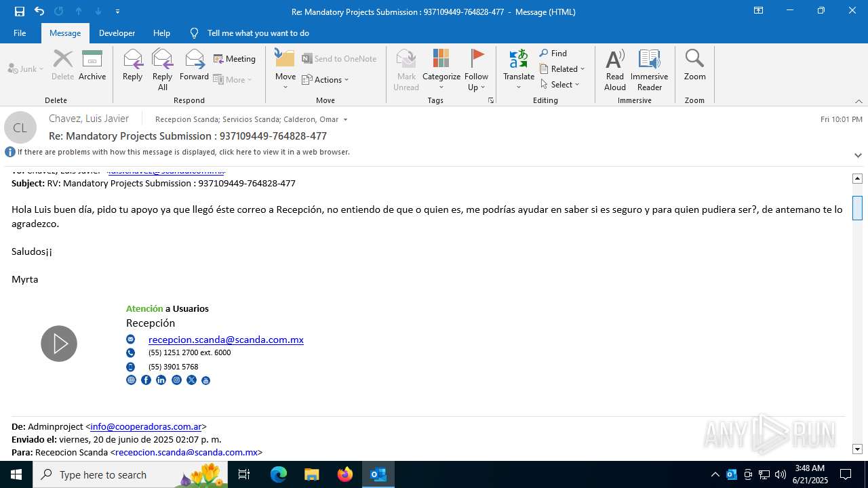The height and width of the screenshot is (488, 868).
Task: Open the Help tab
Action: [x=161, y=33]
